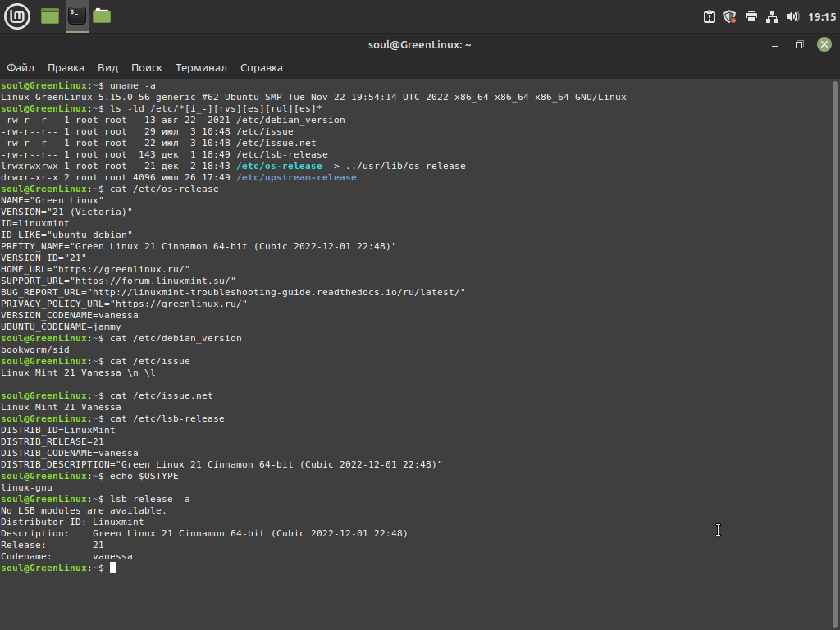Activate the terminal launcher in the panel
The width and height of the screenshot is (840, 630).
(77, 16)
